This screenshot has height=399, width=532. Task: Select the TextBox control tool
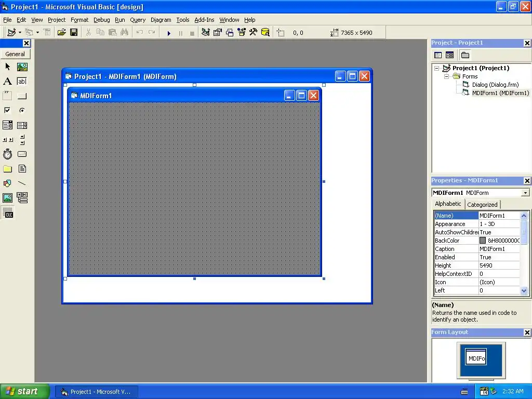coord(22,81)
